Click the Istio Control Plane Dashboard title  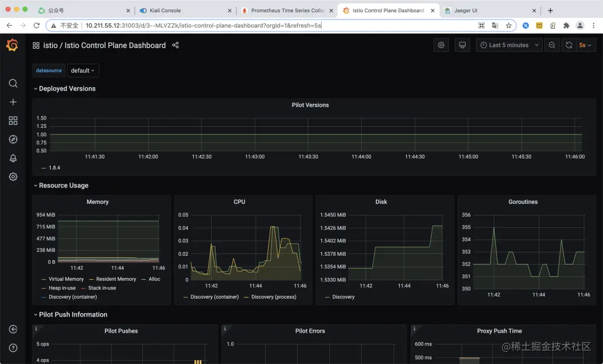(x=115, y=45)
